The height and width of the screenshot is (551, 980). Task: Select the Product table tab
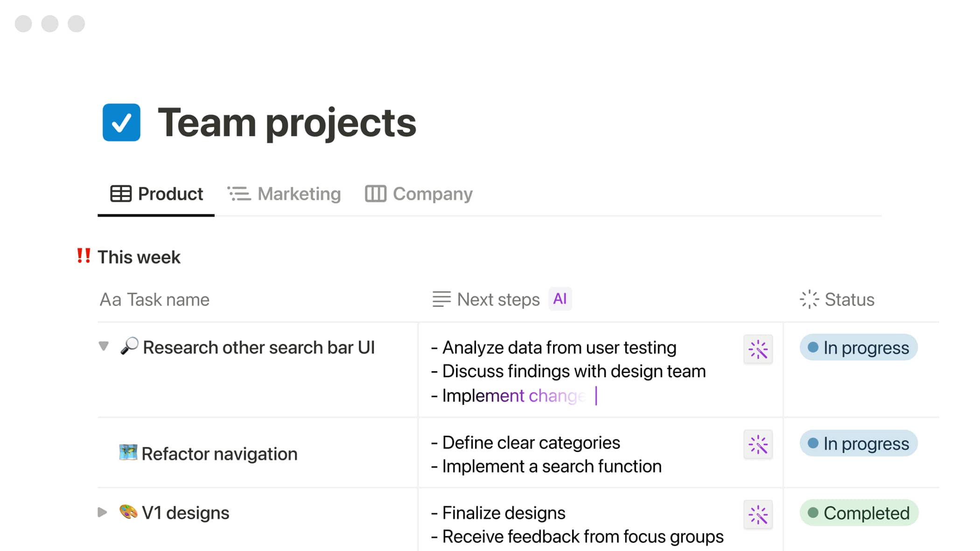click(x=156, y=194)
